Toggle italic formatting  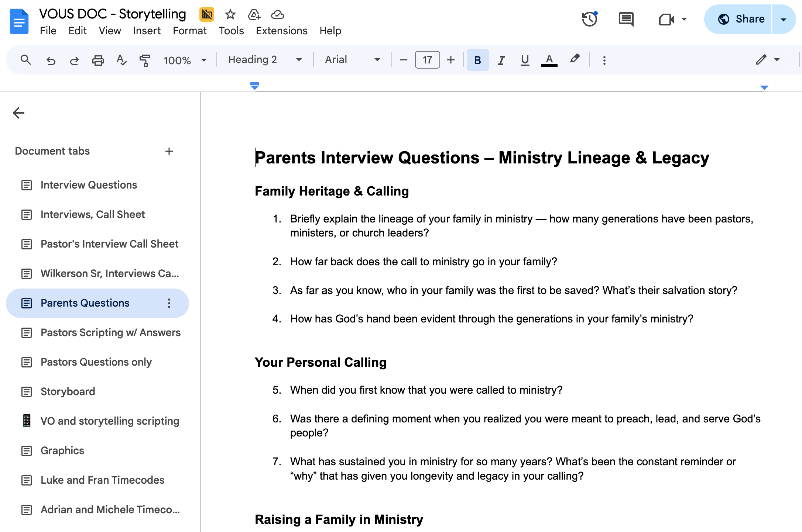tap(501, 60)
